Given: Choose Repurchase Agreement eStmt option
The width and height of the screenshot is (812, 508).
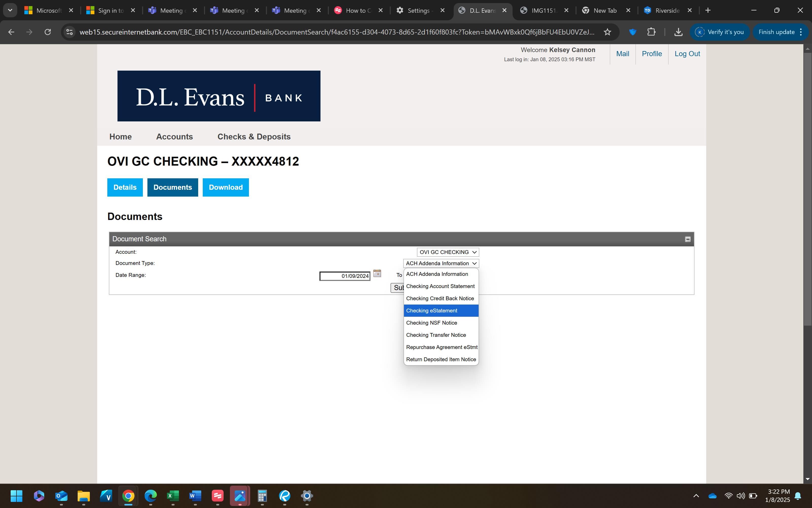Looking at the screenshot, I should 441,347.
